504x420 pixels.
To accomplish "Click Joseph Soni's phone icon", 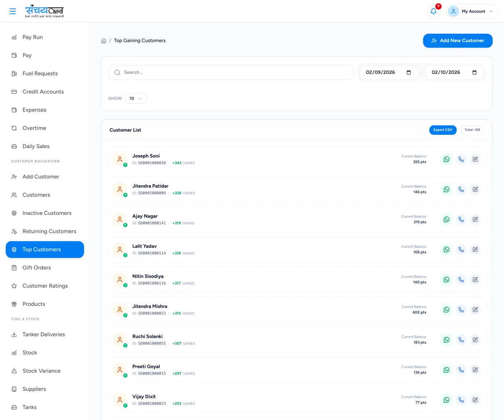I will [x=461, y=159].
